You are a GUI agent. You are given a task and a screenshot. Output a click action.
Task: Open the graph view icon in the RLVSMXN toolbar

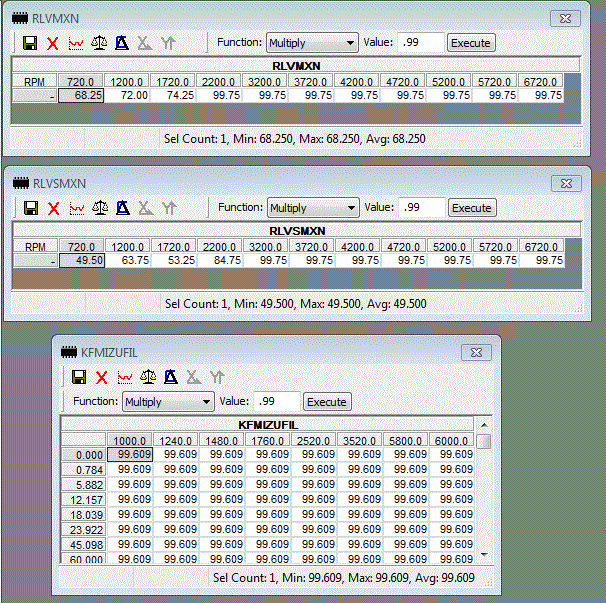click(x=77, y=208)
